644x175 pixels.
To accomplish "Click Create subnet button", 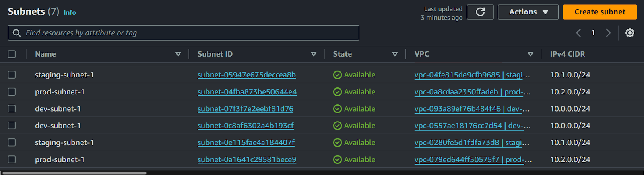I will (x=600, y=12).
